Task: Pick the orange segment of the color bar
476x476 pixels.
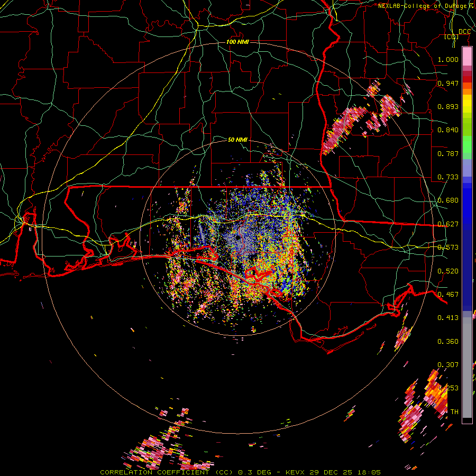Action: (467, 91)
